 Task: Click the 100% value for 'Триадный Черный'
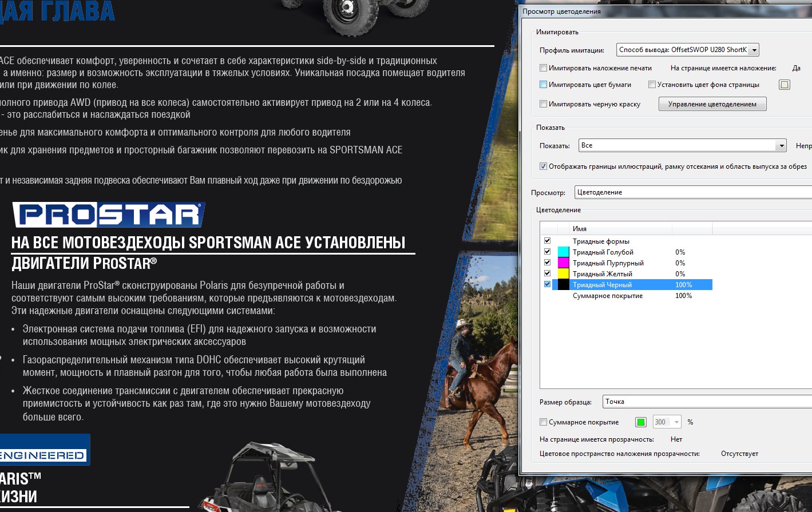pos(683,285)
